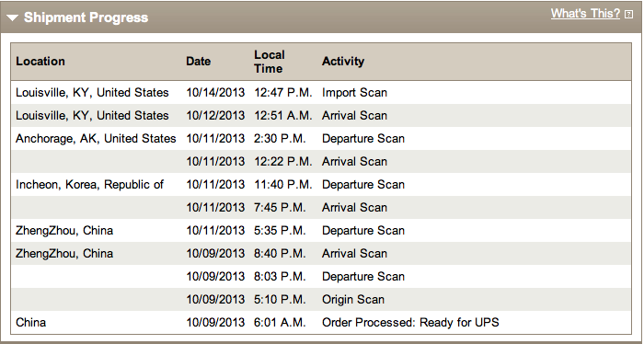This screenshot has height=344, width=644.
Task: Click the Import Scan activity row
Action: 321,92
